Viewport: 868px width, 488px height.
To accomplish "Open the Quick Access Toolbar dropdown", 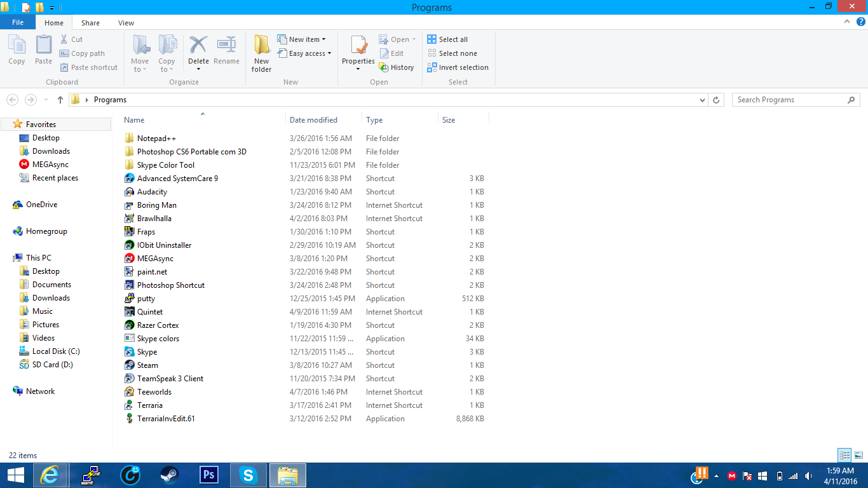I will 51,8.
